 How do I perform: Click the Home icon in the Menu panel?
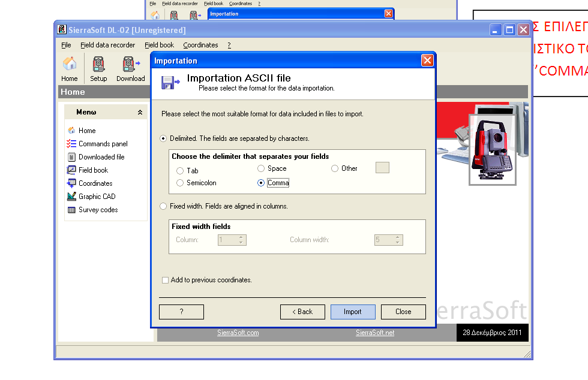71,131
